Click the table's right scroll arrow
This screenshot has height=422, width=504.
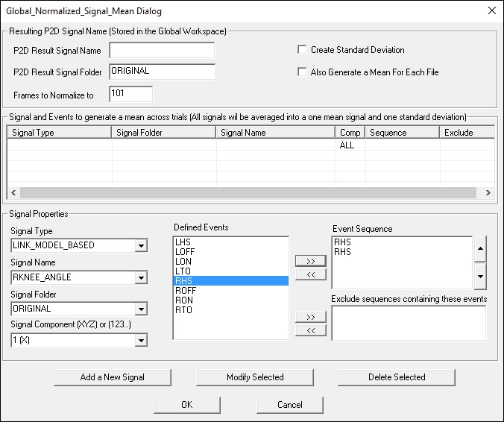coord(488,192)
